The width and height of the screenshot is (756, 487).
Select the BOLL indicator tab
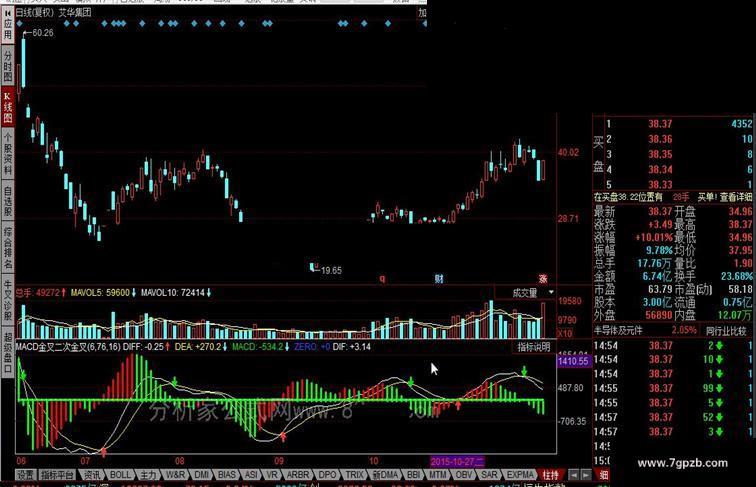pos(120,475)
